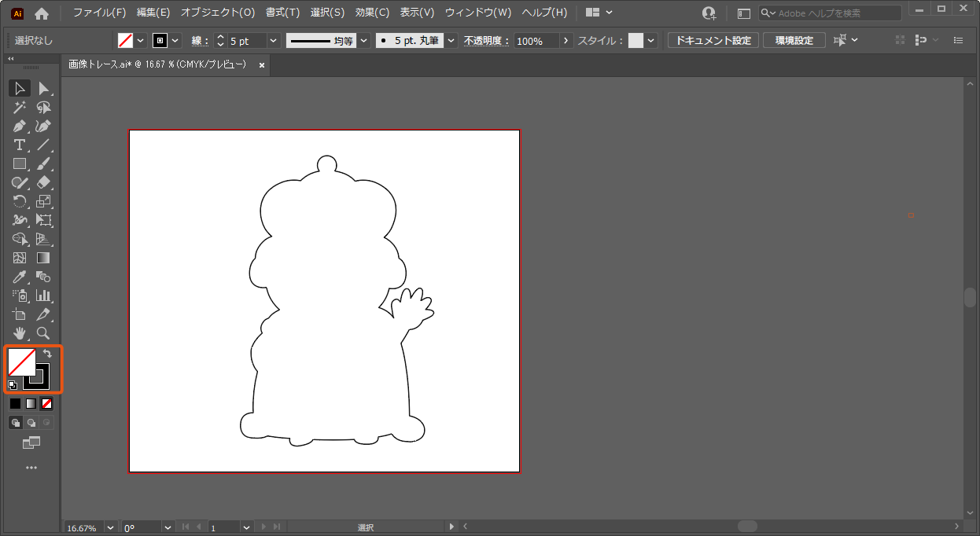Select the Selection (arrow) tool
Screen dimensions: 980x536
[x=20, y=88]
